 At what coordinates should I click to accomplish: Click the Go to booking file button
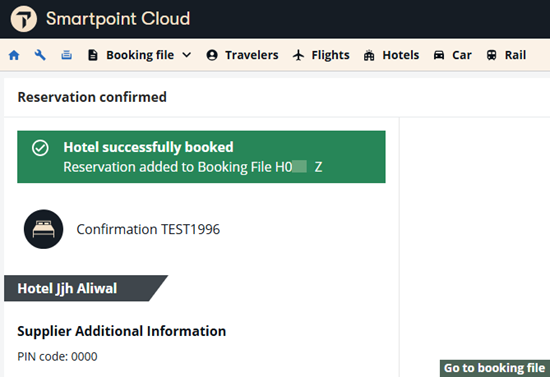(495, 368)
